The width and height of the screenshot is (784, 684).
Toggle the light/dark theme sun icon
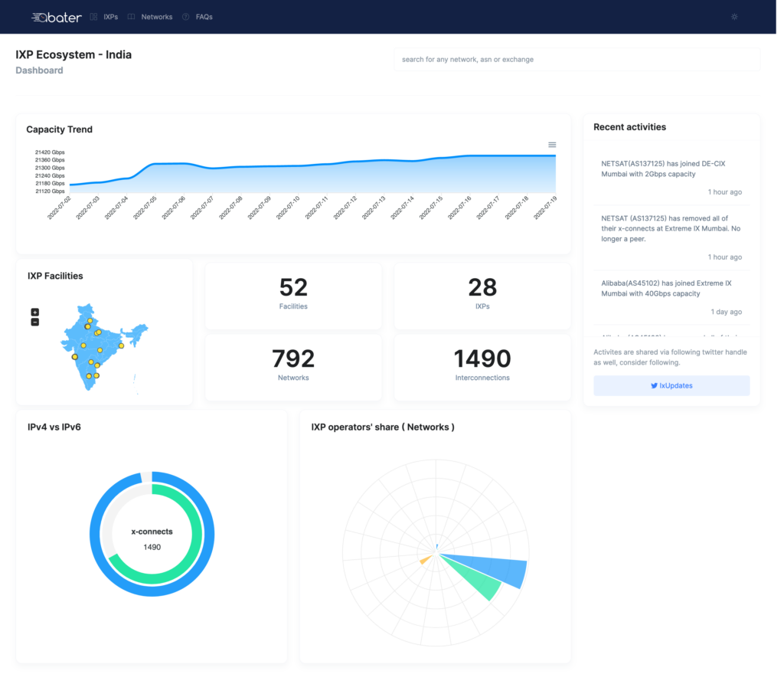click(734, 17)
